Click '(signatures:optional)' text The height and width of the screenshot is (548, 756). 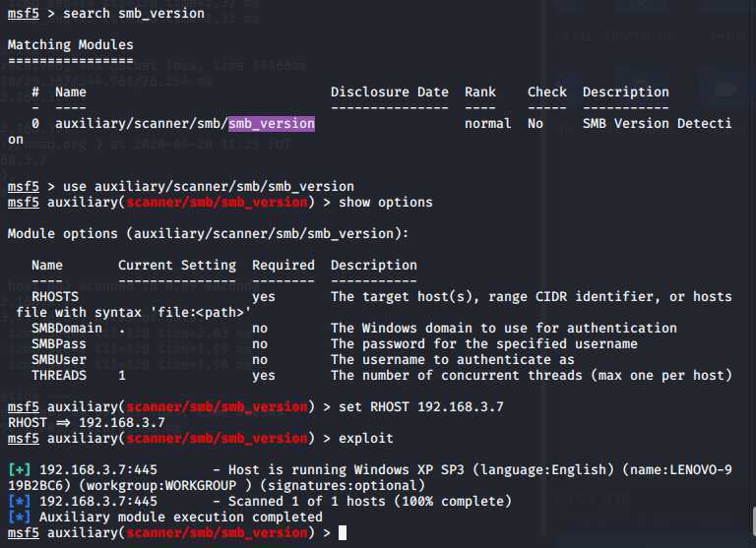(343, 486)
